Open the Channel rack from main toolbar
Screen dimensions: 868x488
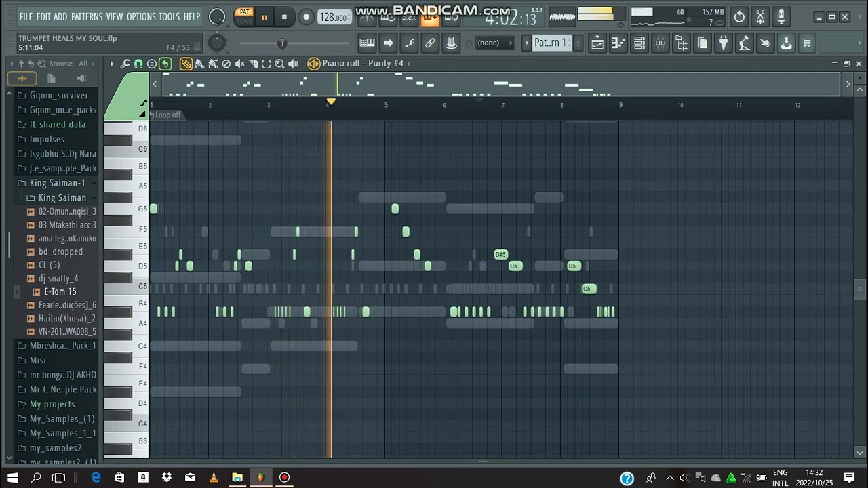pyautogui.click(x=639, y=43)
